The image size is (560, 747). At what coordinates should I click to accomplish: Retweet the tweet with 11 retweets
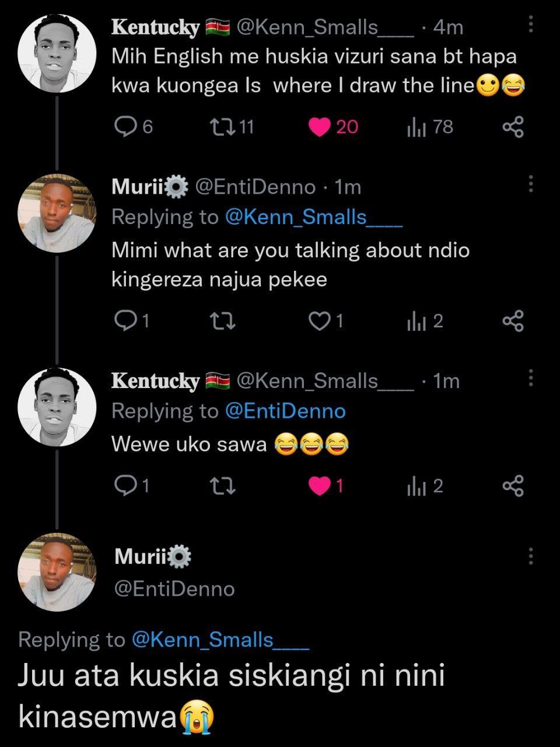pos(221,127)
